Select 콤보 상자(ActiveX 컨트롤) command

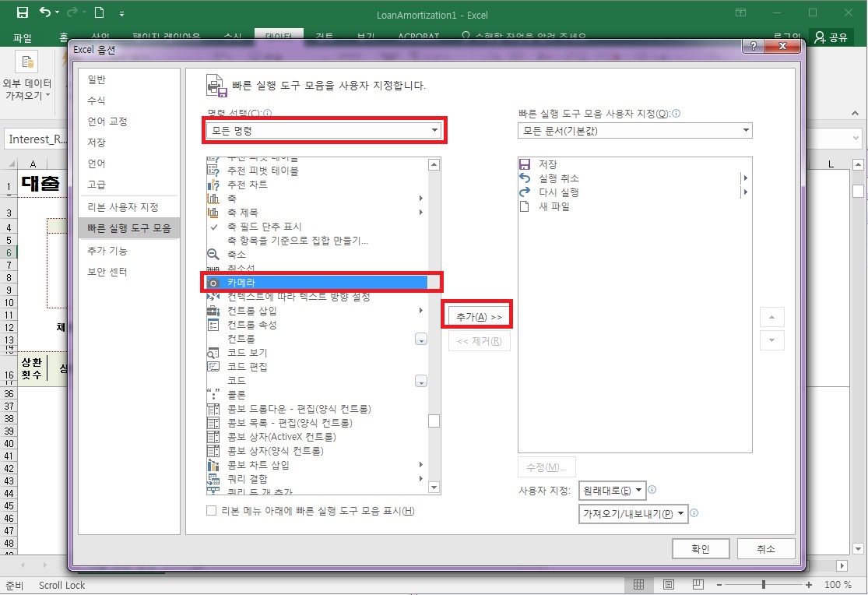click(317, 437)
